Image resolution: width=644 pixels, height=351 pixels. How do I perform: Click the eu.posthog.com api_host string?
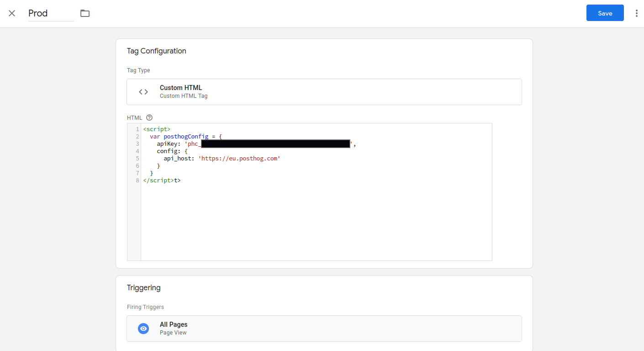(239, 158)
